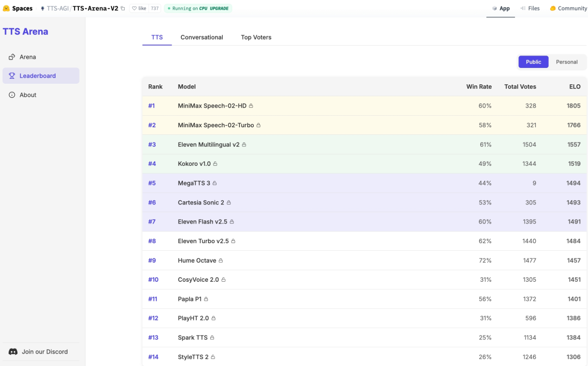The height and width of the screenshot is (366, 588).
Task: Click lock icon beside Spark TTS
Action: [212, 338]
